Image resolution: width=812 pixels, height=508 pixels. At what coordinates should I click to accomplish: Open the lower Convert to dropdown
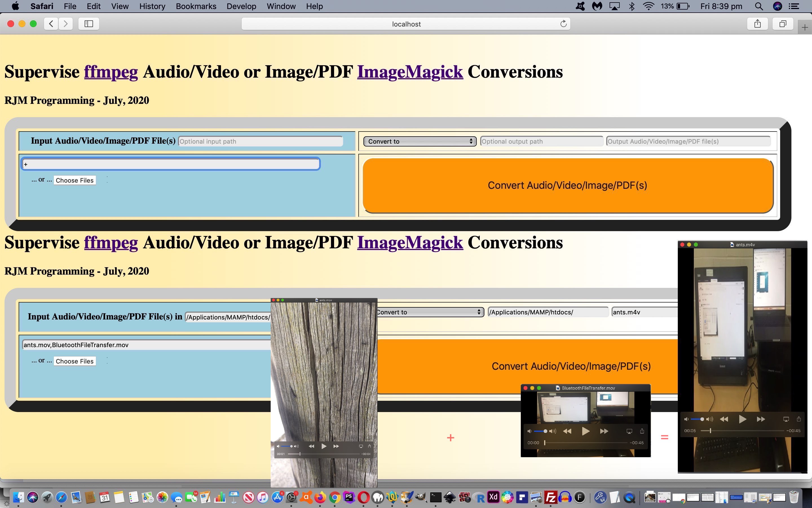[x=430, y=312]
